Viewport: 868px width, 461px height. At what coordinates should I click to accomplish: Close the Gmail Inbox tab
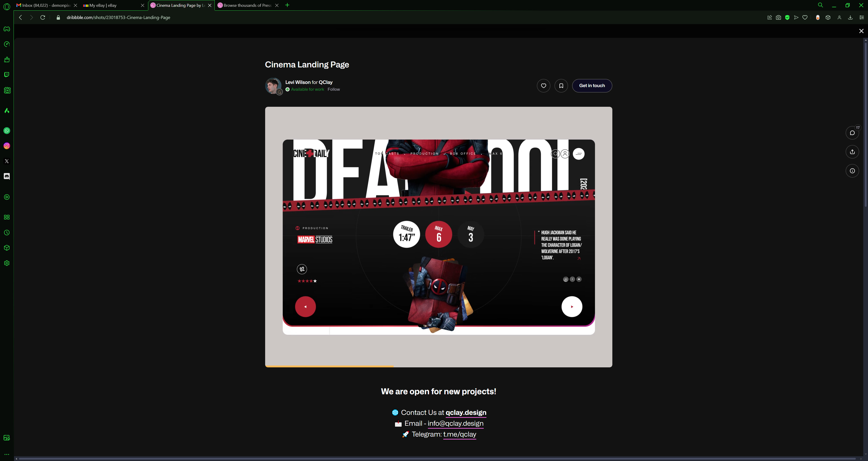click(75, 5)
